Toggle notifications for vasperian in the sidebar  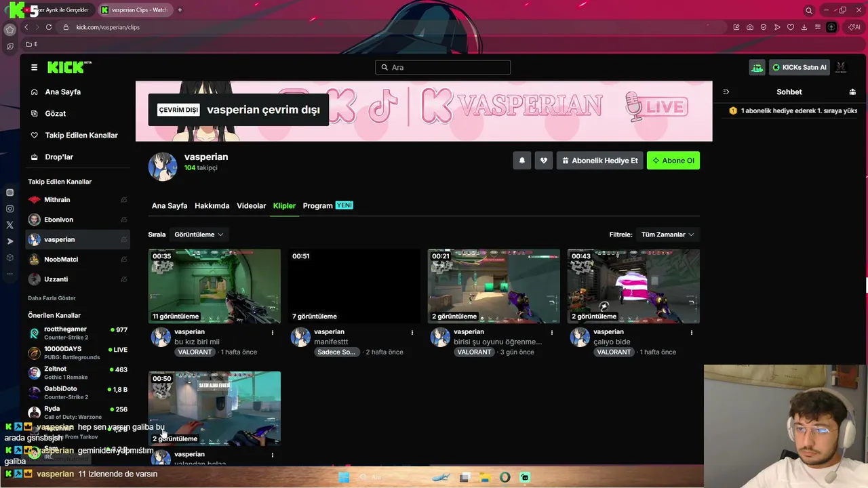(123, 239)
